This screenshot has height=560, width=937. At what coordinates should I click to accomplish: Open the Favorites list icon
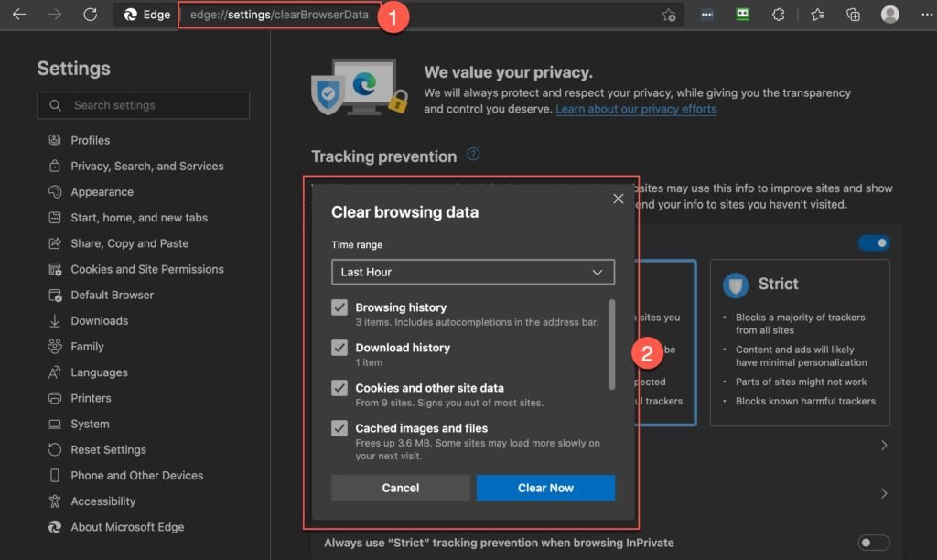click(817, 15)
